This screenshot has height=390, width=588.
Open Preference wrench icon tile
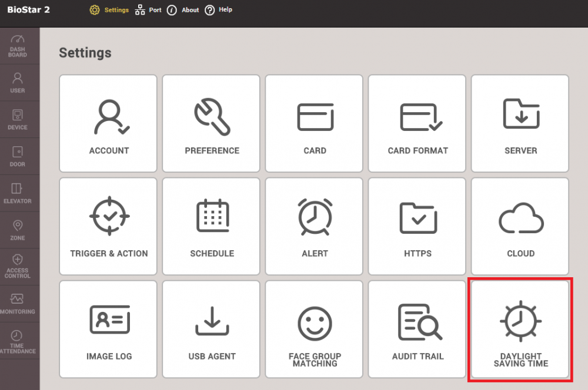(x=212, y=123)
